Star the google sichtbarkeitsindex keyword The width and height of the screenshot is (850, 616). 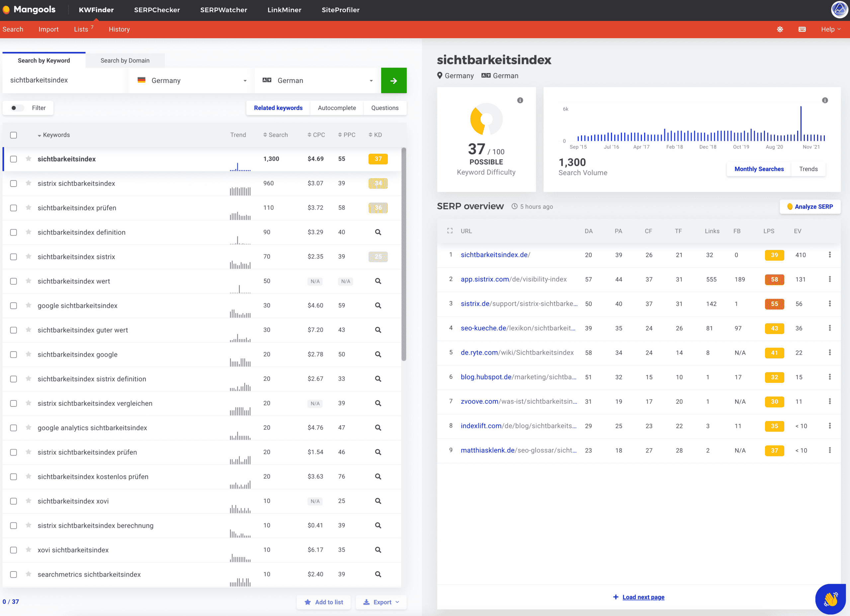29,305
